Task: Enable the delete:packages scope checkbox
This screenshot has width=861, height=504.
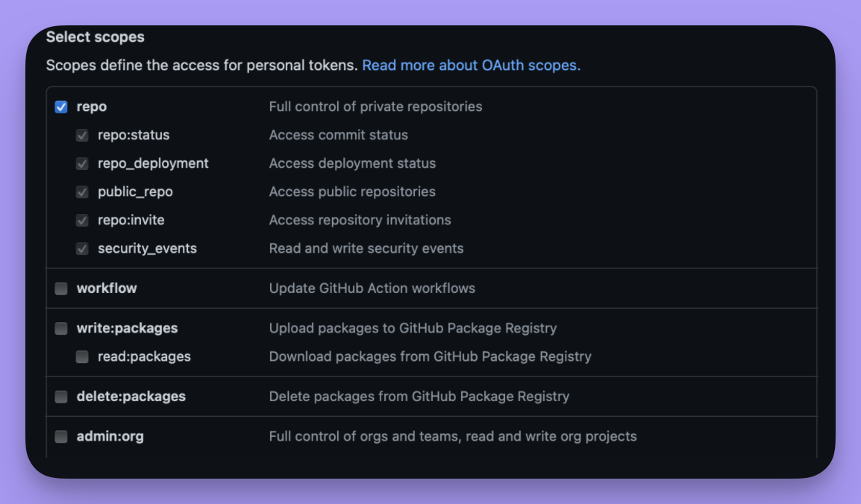Action: click(61, 397)
